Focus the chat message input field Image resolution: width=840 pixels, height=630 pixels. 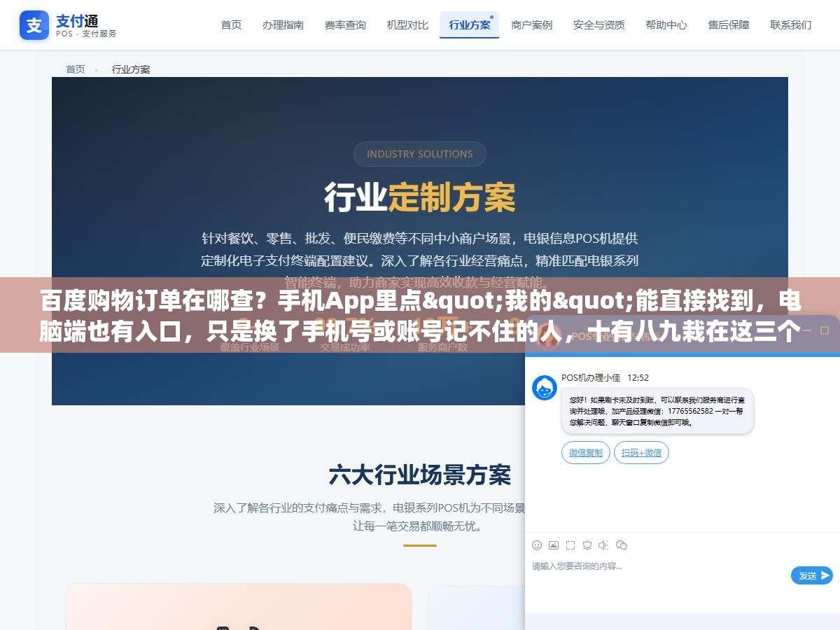click(x=658, y=575)
